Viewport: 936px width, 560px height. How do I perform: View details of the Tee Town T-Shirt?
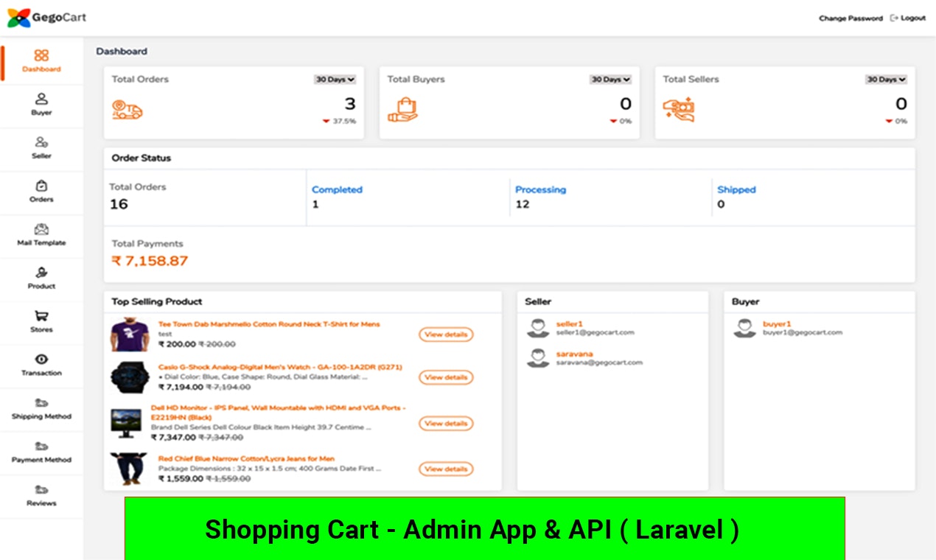click(446, 335)
